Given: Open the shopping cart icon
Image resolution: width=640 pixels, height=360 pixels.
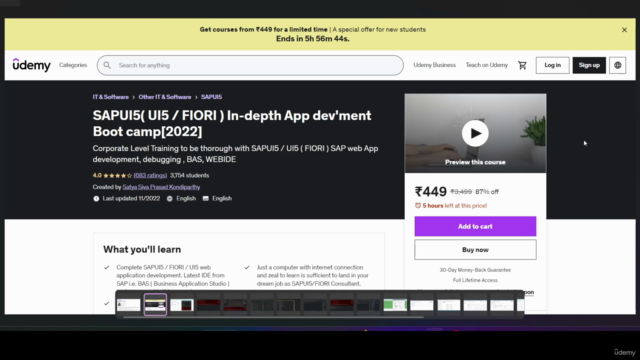Looking at the screenshot, I should click(x=522, y=65).
